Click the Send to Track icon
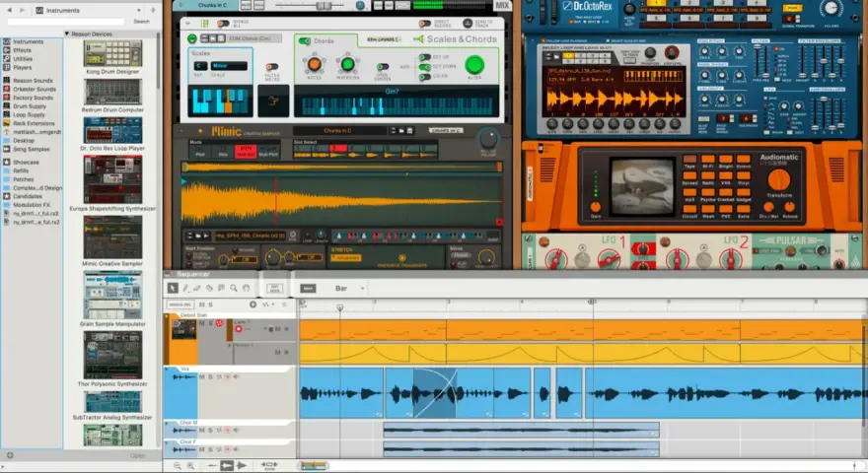This screenshot has height=473, width=868. (468, 24)
